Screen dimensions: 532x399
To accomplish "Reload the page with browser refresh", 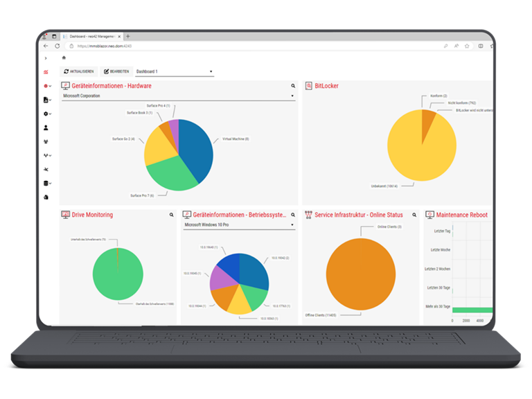I will click(x=57, y=46).
